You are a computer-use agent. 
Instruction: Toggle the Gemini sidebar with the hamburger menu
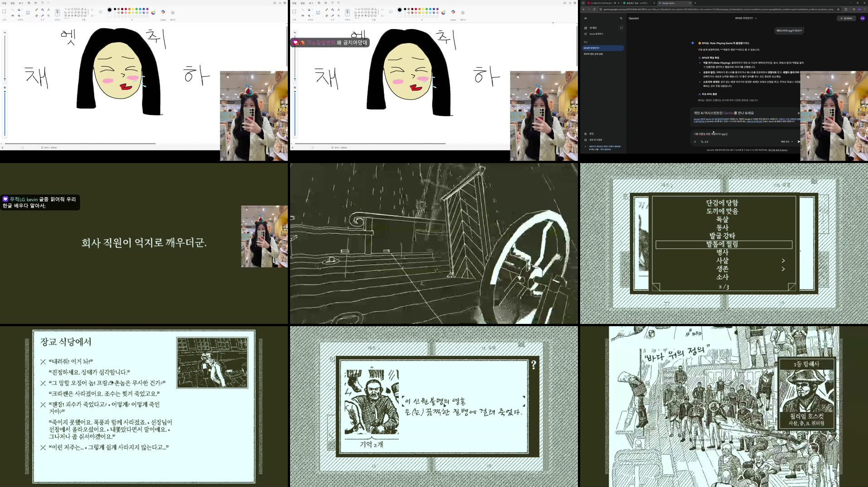585,19
